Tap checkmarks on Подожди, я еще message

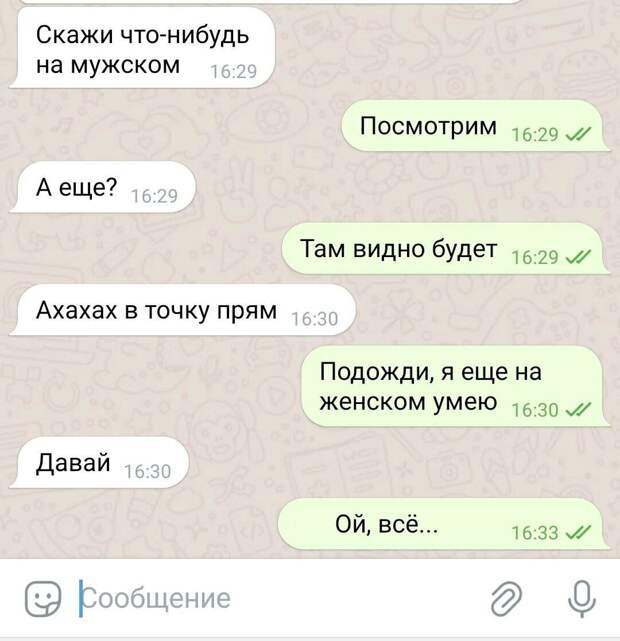pos(577,409)
